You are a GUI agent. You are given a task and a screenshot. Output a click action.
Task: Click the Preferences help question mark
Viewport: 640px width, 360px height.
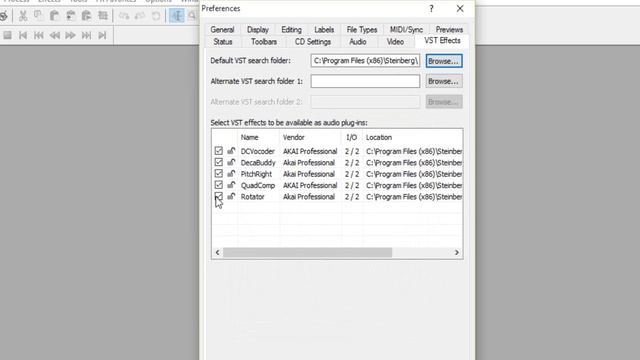click(x=431, y=9)
